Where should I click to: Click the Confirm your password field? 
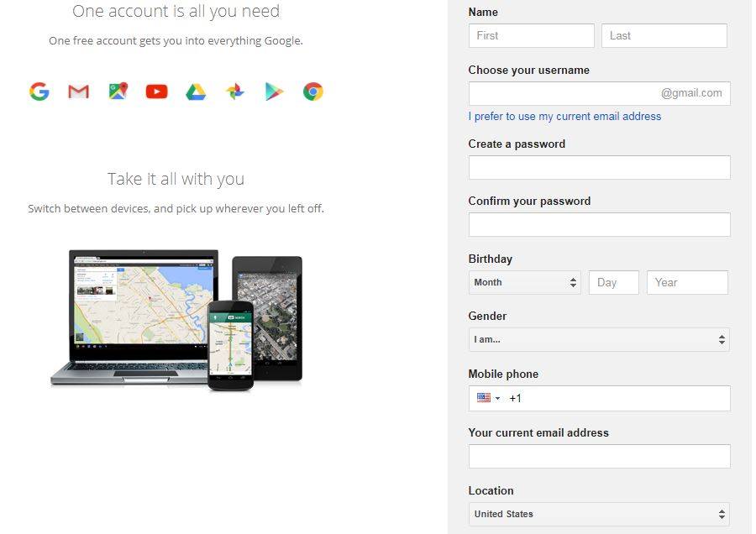599,224
